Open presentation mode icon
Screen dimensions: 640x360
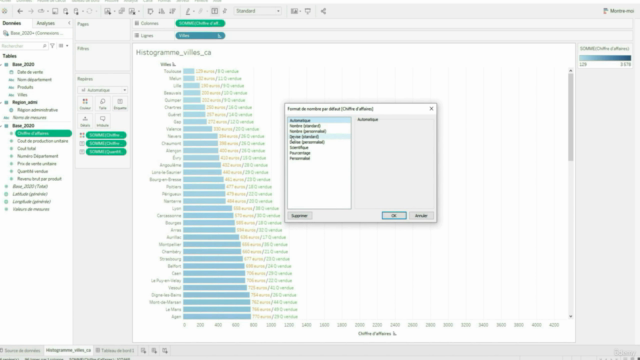[308, 11]
